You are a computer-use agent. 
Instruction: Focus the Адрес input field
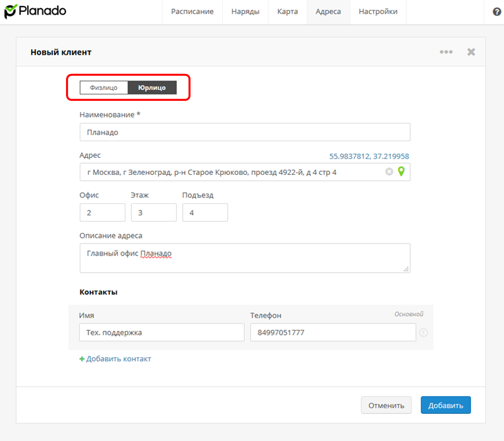(x=245, y=172)
